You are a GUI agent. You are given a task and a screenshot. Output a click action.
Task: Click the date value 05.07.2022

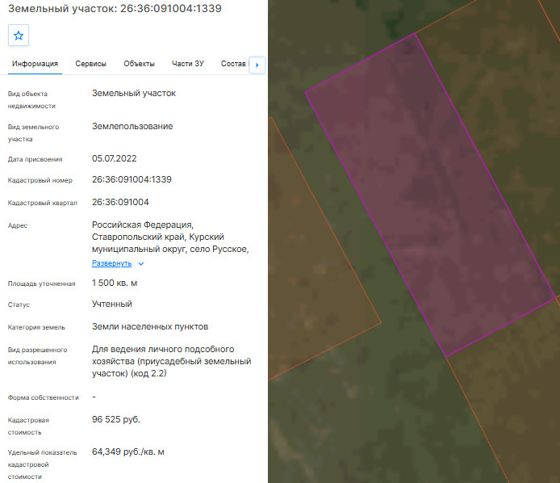[114, 158]
